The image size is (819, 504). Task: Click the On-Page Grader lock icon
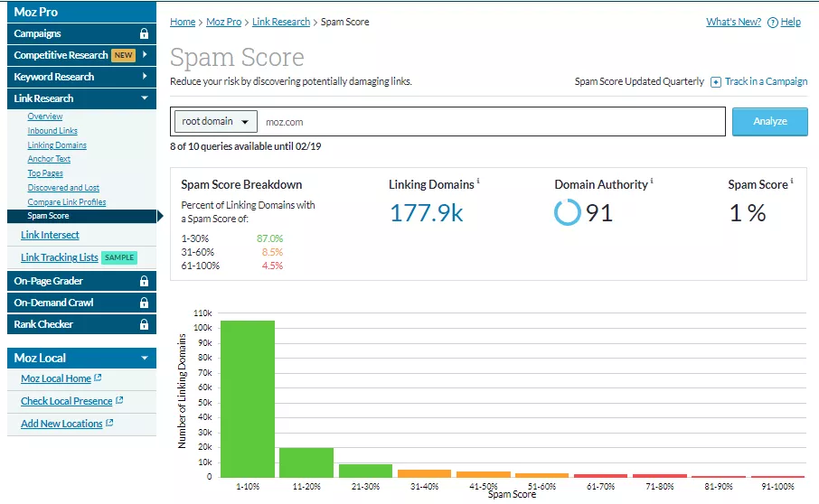(144, 281)
